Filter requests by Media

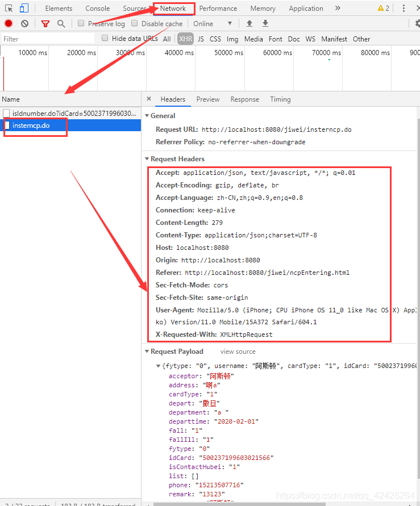coord(253,39)
